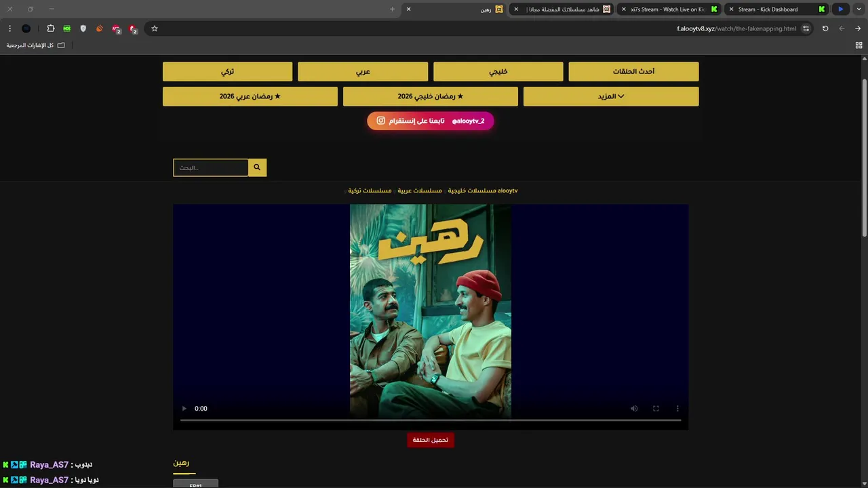Close the xi7s Stream tab
The image size is (868, 488).
623,9
